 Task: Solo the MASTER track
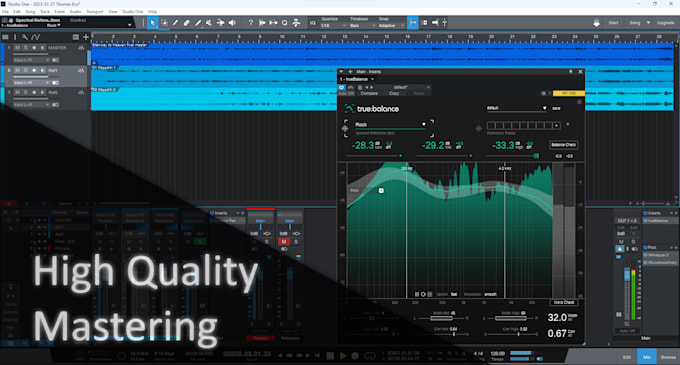[26, 48]
